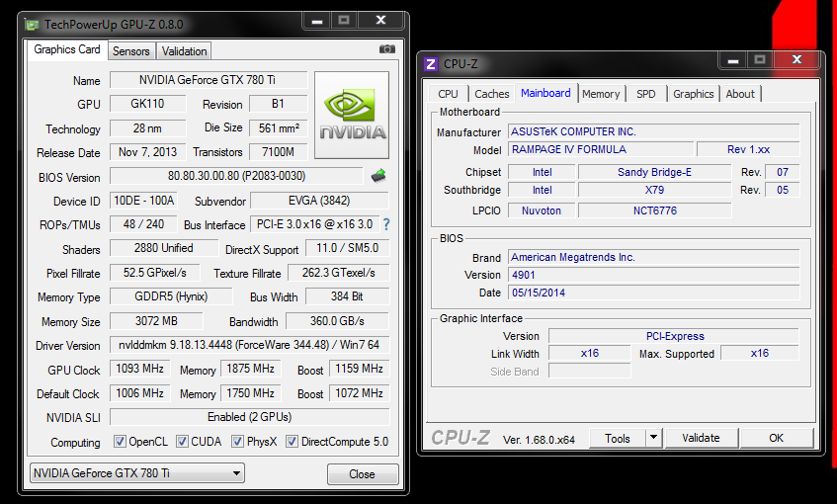Image resolution: width=837 pixels, height=504 pixels.
Task: Expand the Tools dropdown arrow in CPU-Z
Action: [653, 438]
